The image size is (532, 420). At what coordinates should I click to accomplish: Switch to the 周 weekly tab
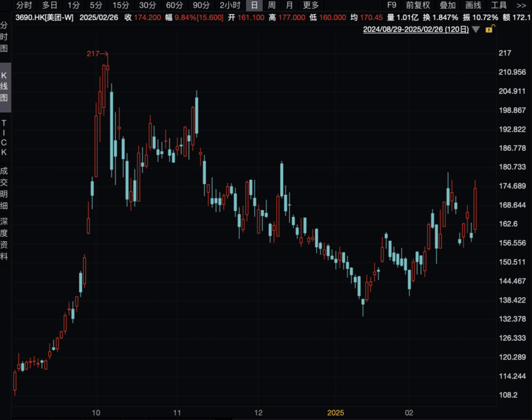[x=271, y=5]
